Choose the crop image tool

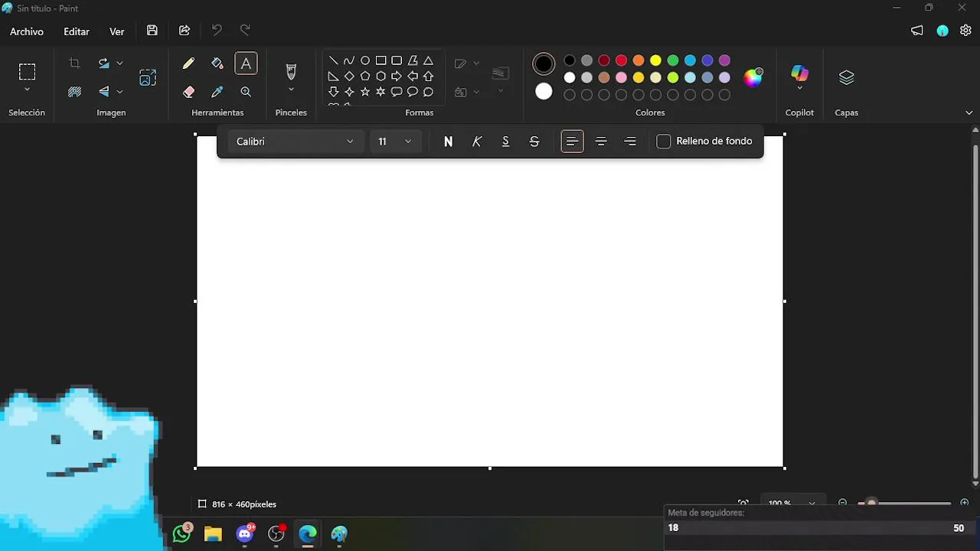[x=74, y=63]
